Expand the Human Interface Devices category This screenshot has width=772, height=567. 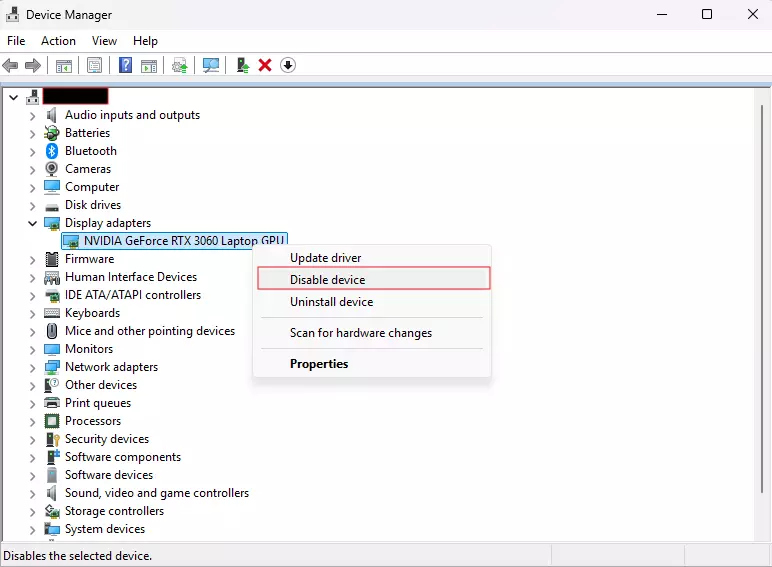tap(32, 278)
